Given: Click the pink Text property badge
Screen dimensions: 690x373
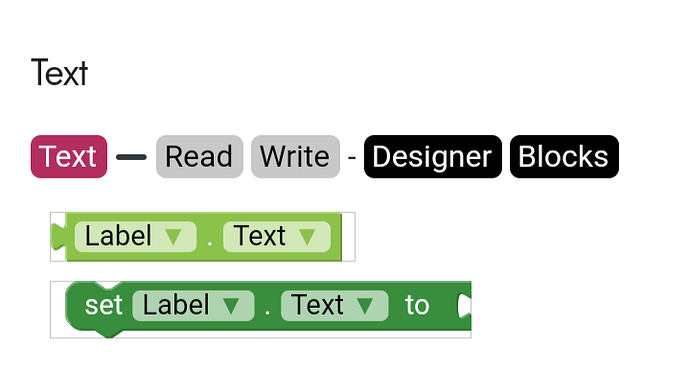Looking at the screenshot, I should coord(69,157).
